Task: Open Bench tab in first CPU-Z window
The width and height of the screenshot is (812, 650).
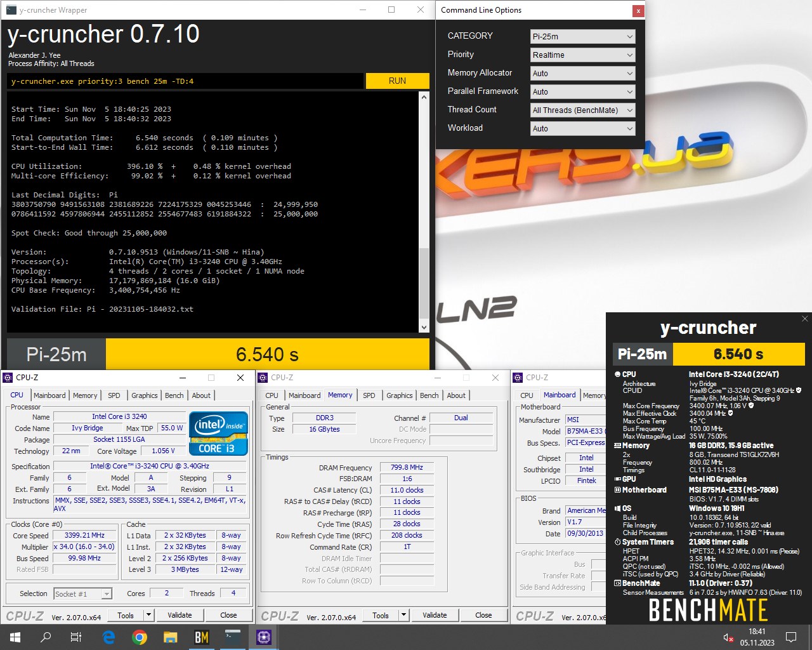Action: pos(174,395)
